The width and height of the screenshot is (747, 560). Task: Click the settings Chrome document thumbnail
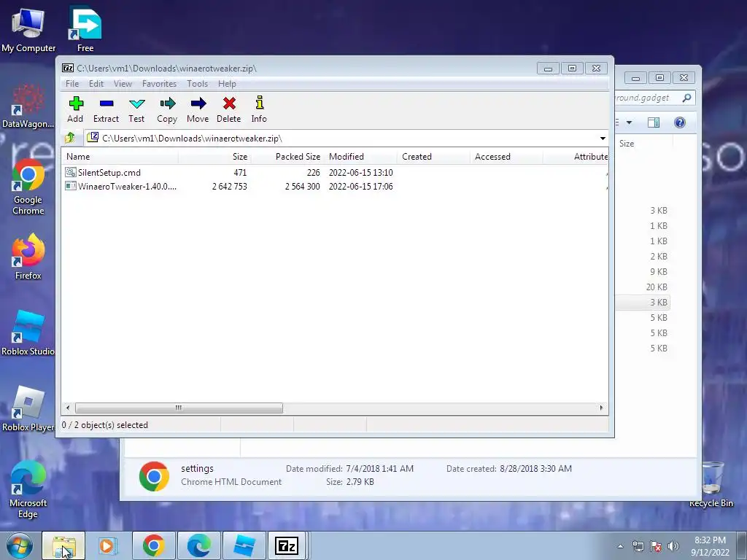(154, 476)
